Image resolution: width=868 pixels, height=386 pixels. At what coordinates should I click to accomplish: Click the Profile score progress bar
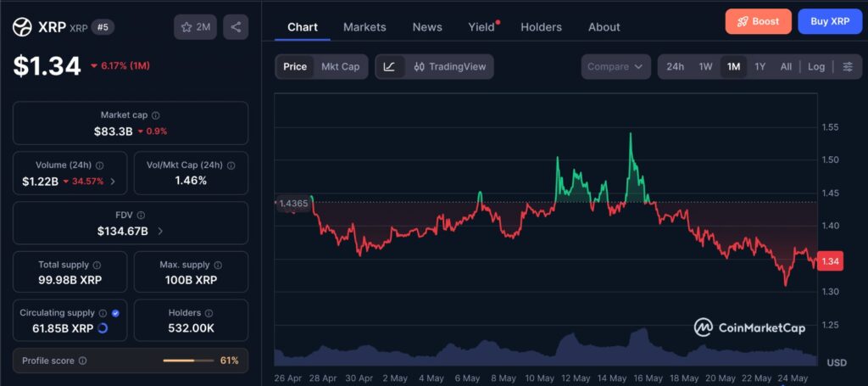pos(188,361)
